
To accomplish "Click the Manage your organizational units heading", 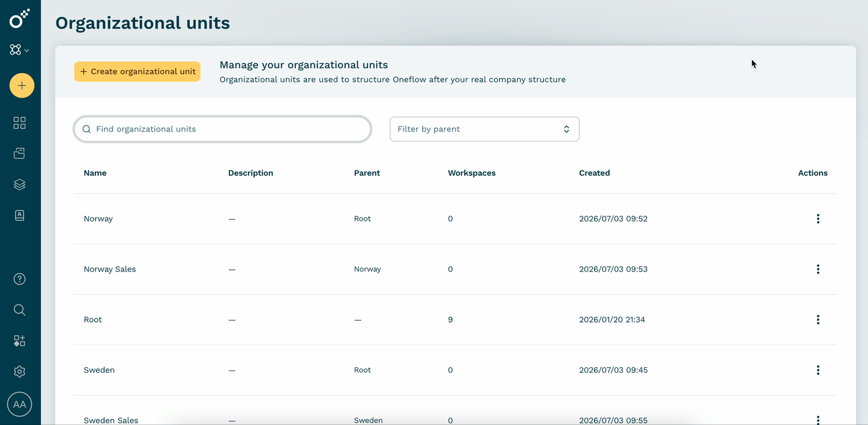I will [x=304, y=65].
